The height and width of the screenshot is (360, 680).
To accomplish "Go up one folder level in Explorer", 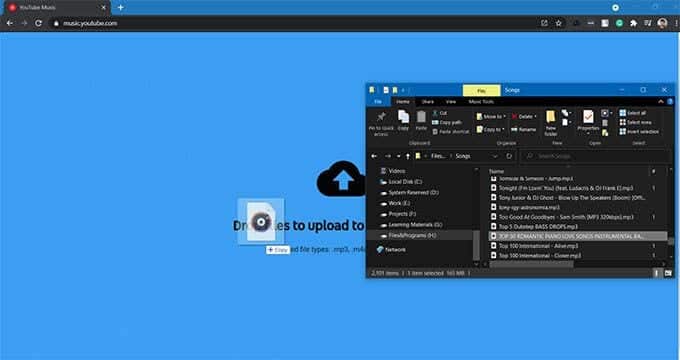I will (x=408, y=156).
